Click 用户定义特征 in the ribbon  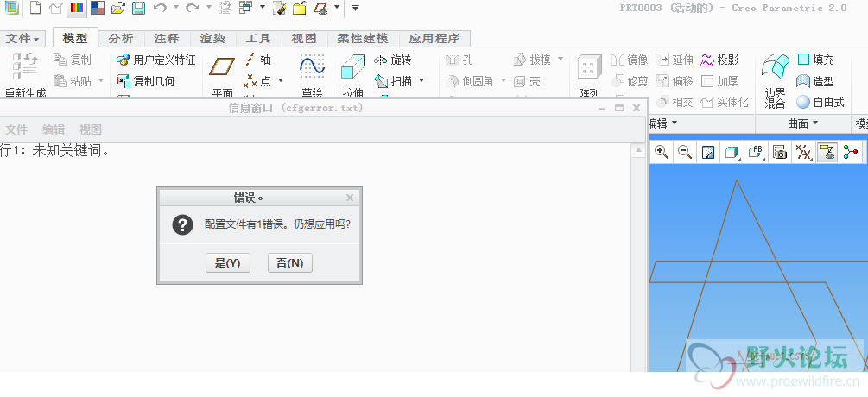pyautogui.click(x=155, y=60)
